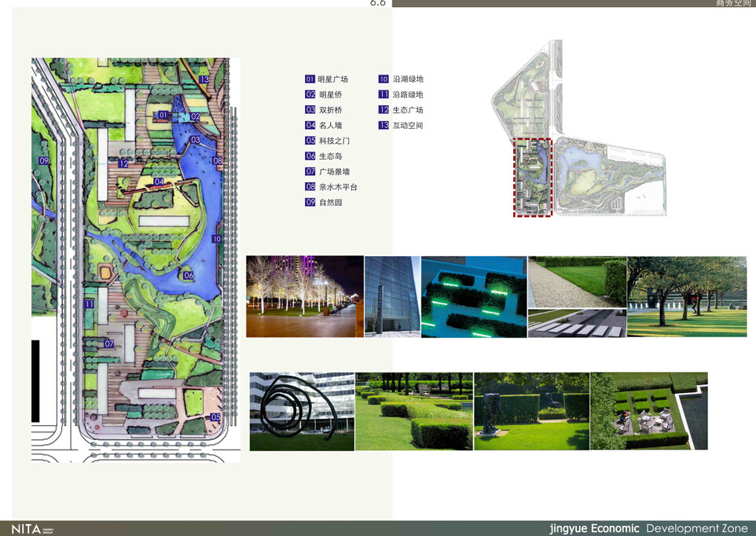Select the 05 badge beside 科技之门
This screenshot has width=756, height=536.
pos(310,141)
